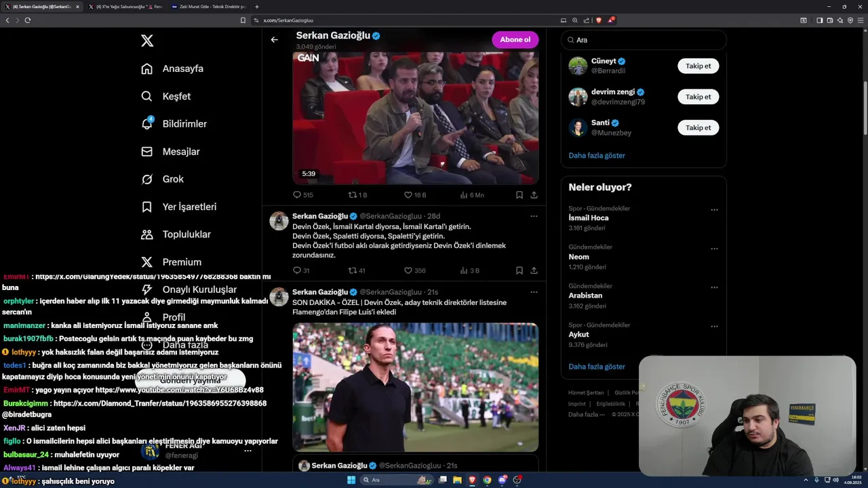Viewport: 868px width, 488px height.
Task: Open File Explorer from taskbar
Action: [x=457, y=480]
